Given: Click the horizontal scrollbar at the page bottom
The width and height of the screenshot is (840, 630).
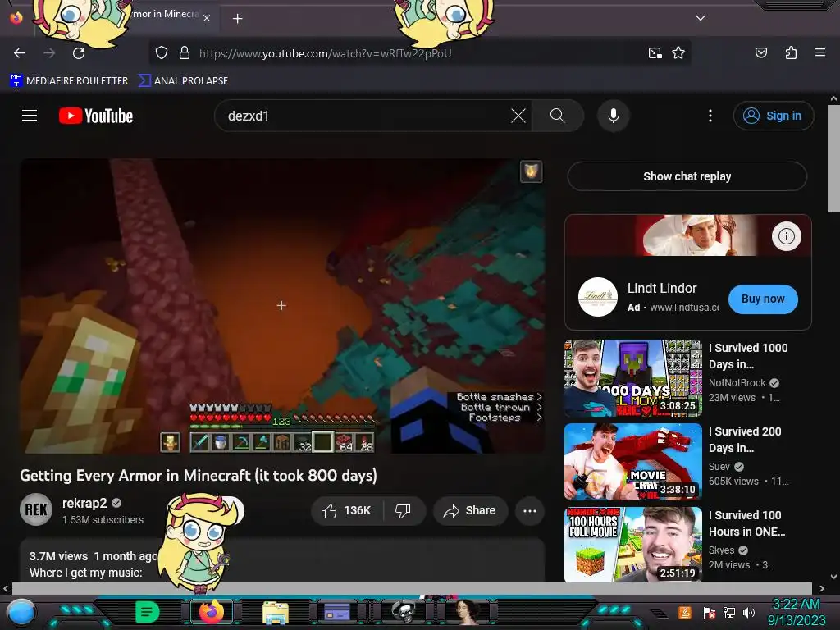Looking at the screenshot, I should click(x=412, y=588).
